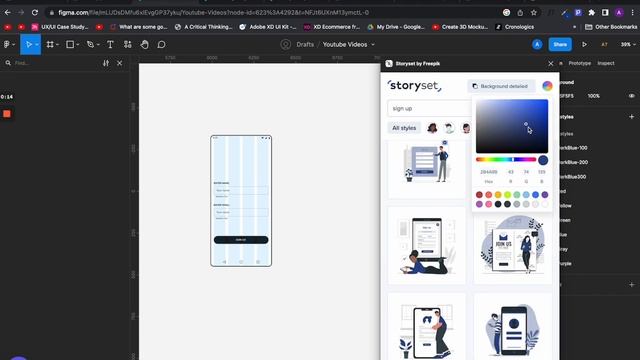Image resolution: width=640 pixels, height=360 pixels.
Task: Open the Background detailed dropdown
Action: [x=501, y=86]
